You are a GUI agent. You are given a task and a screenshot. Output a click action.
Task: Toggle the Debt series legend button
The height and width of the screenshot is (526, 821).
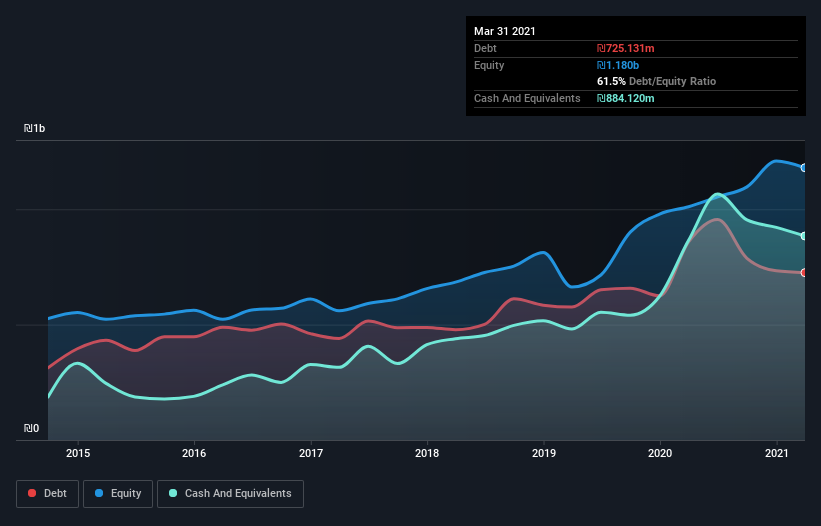(47, 494)
